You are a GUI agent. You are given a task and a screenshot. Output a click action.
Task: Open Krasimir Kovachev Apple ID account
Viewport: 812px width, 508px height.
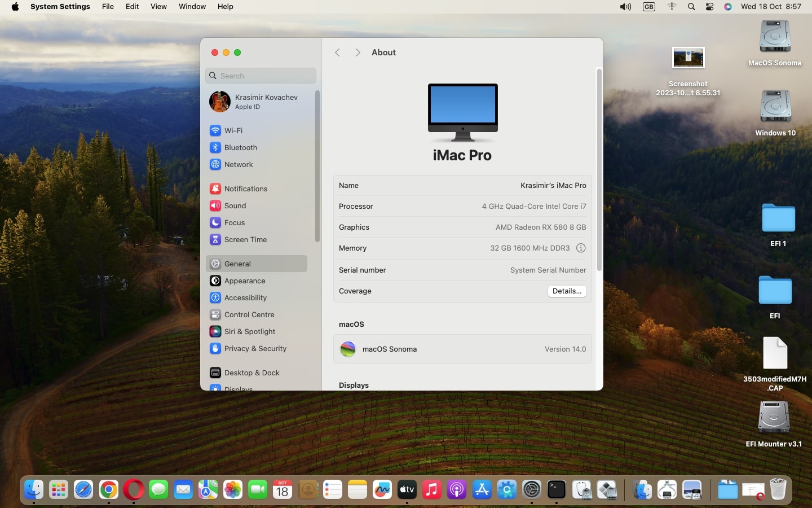[257, 102]
